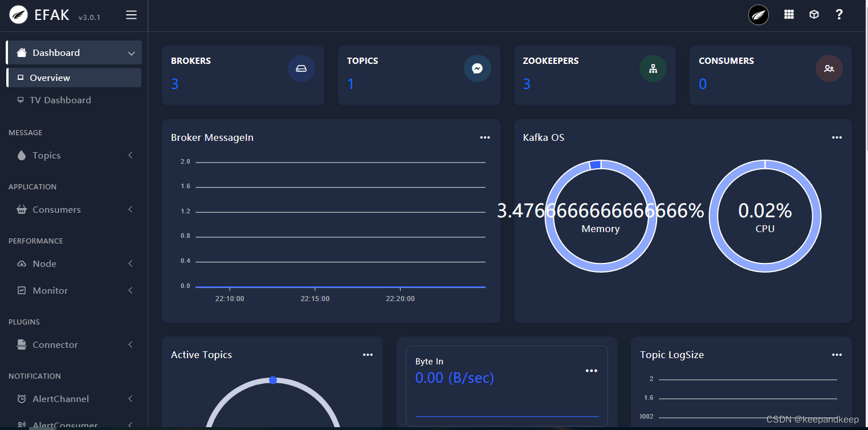Click the AlertChannel alarm clock icon

click(22, 399)
